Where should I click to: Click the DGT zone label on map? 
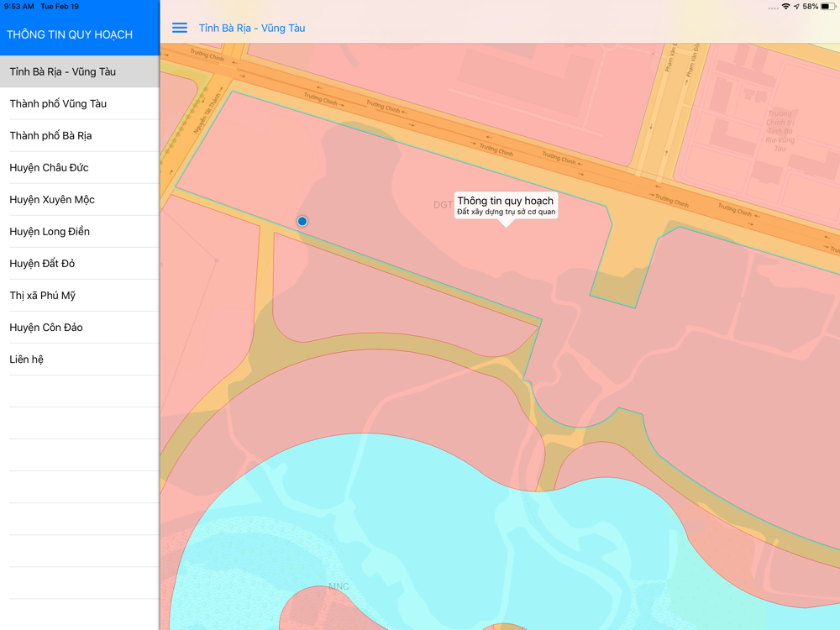pyautogui.click(x=443, y=205)
